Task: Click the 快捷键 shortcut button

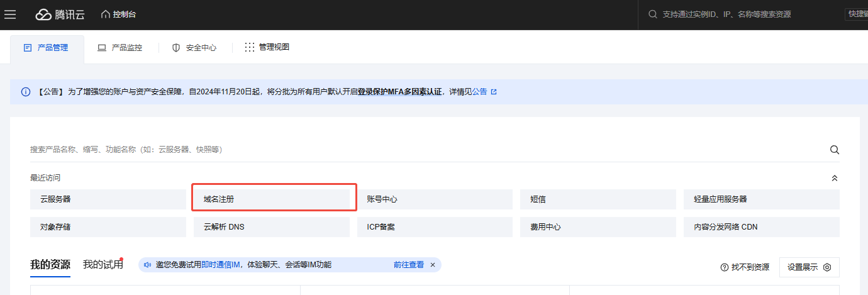Action: [857, 14]
